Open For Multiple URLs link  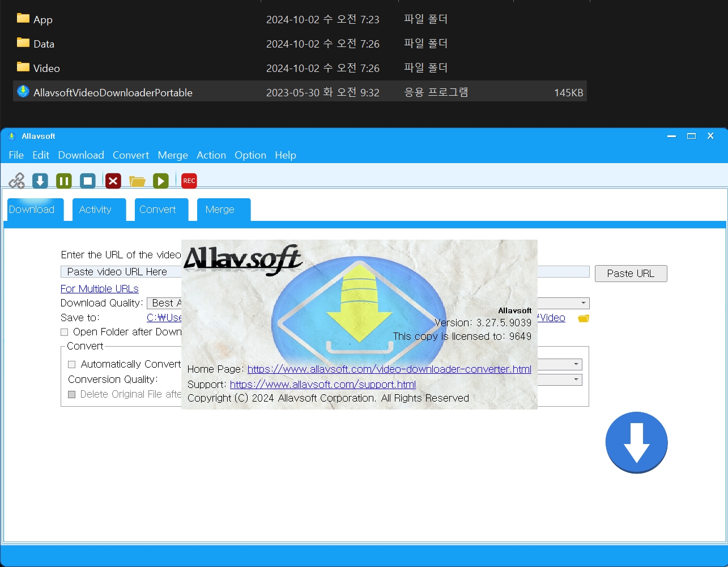tap(100, 289)
